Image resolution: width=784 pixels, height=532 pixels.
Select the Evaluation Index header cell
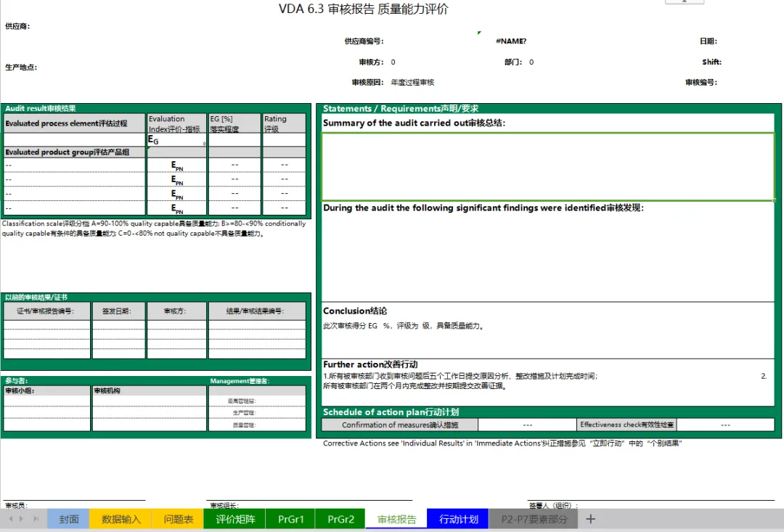click(176, 123)
